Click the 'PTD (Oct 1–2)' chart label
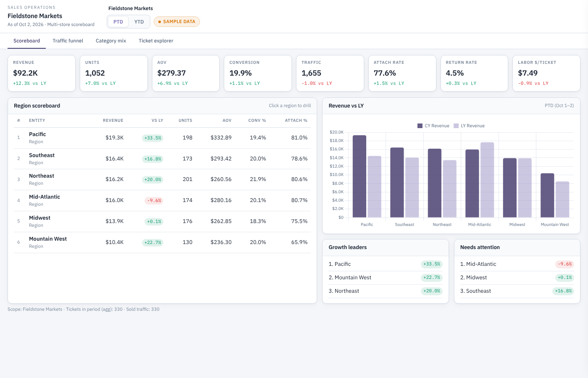 (559, 105)
